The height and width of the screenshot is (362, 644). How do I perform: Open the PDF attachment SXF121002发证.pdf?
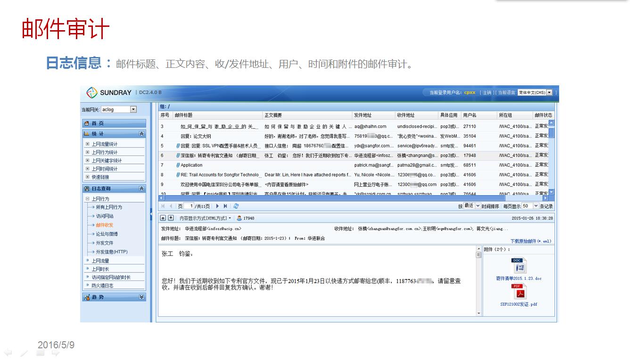(x=519, y=292)
